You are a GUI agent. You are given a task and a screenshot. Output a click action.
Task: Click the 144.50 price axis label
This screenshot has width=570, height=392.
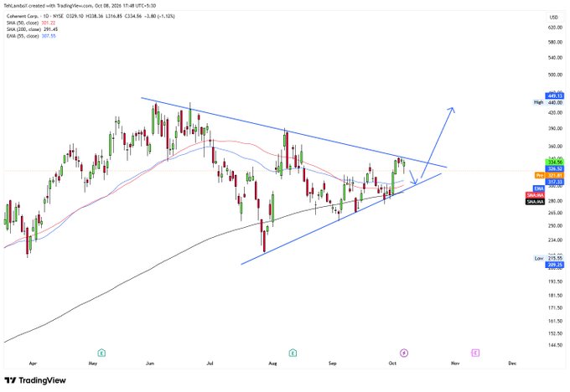pos(555,345)
